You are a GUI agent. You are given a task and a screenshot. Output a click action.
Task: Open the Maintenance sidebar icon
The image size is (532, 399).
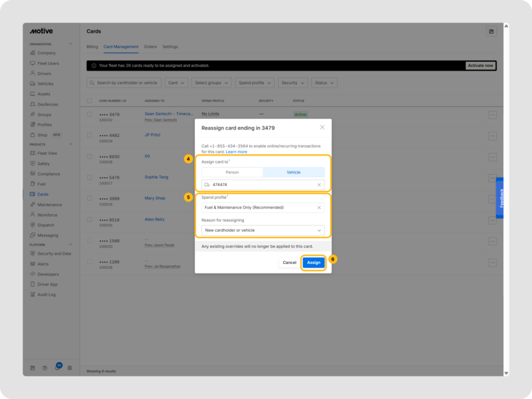(x=33, y=205)
